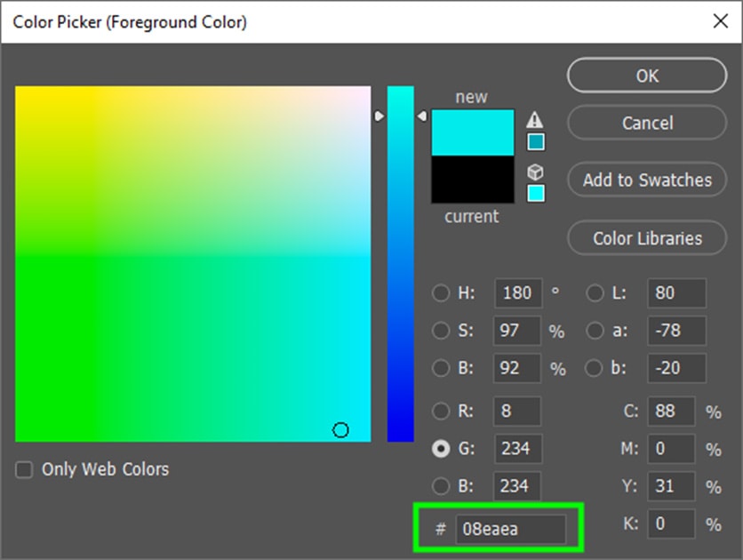743x560 pixels.
Task: Click Add to Swatches
Action: 646,180
